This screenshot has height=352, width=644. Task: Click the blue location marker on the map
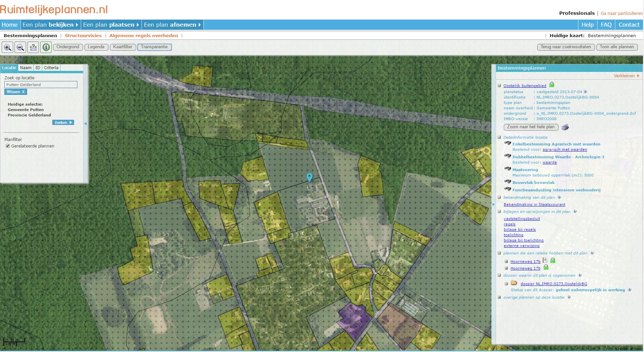click(x=309, y=177)
